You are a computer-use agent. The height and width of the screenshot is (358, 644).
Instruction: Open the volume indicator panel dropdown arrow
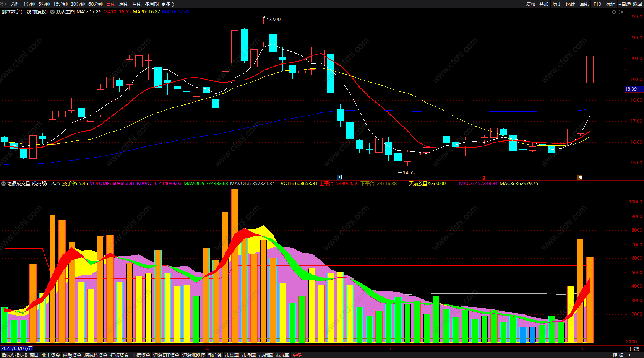3,184
